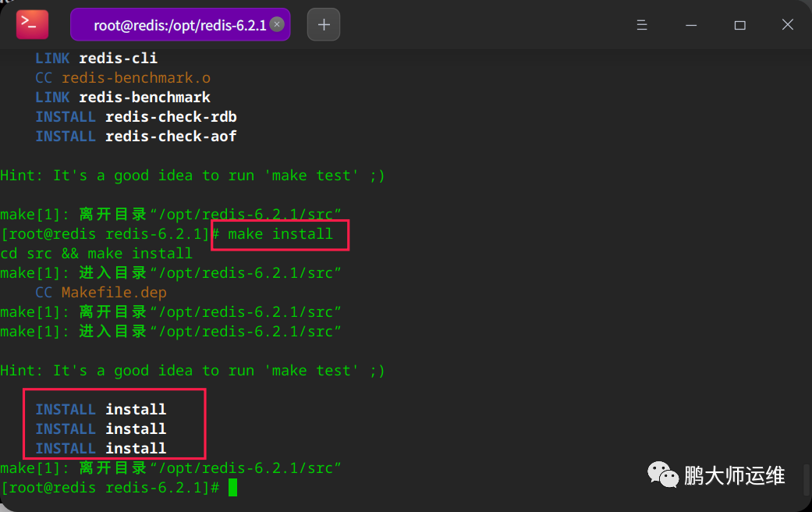Screen dimensions: 812x512
Task: Close the terminal window
Action: click(x=788, y=24)
